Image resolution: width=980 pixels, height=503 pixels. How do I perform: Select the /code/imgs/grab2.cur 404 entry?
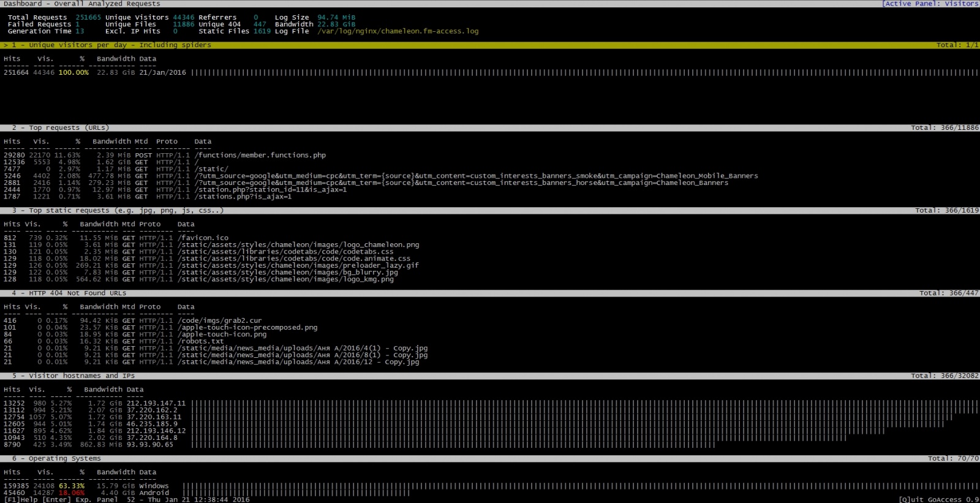(220, 321)
